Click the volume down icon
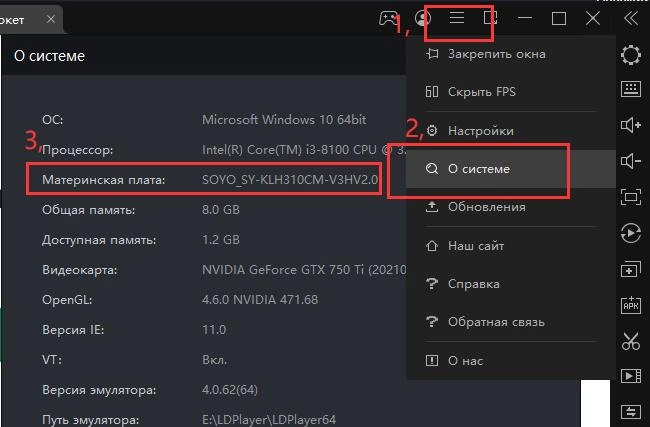 [x=630, y=161]
